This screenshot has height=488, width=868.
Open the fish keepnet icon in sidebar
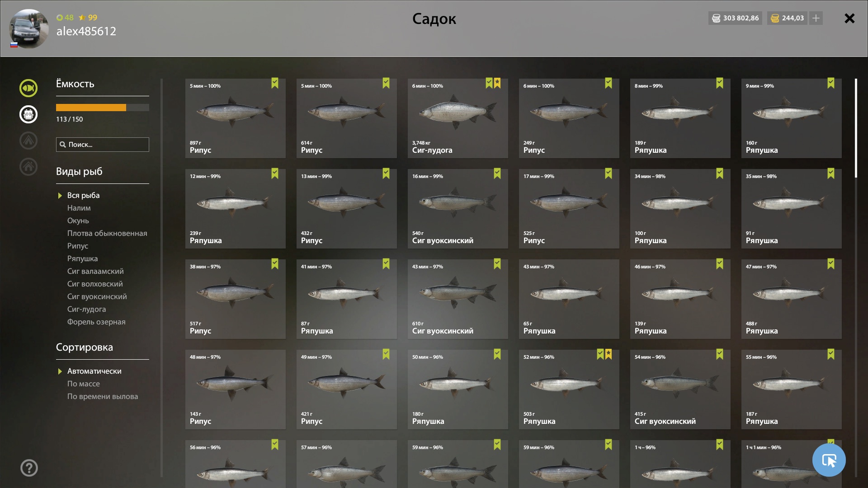(28, 88)
